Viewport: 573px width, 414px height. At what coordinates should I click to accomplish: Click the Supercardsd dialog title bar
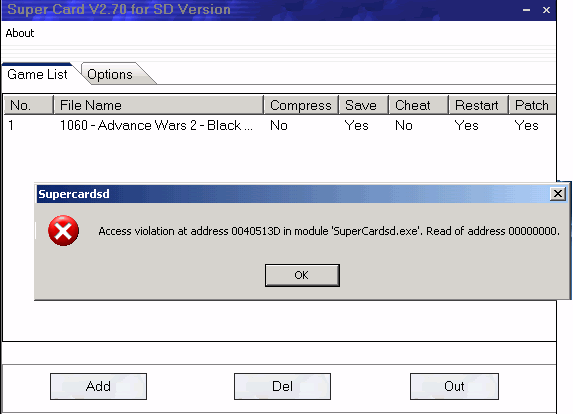292,194
